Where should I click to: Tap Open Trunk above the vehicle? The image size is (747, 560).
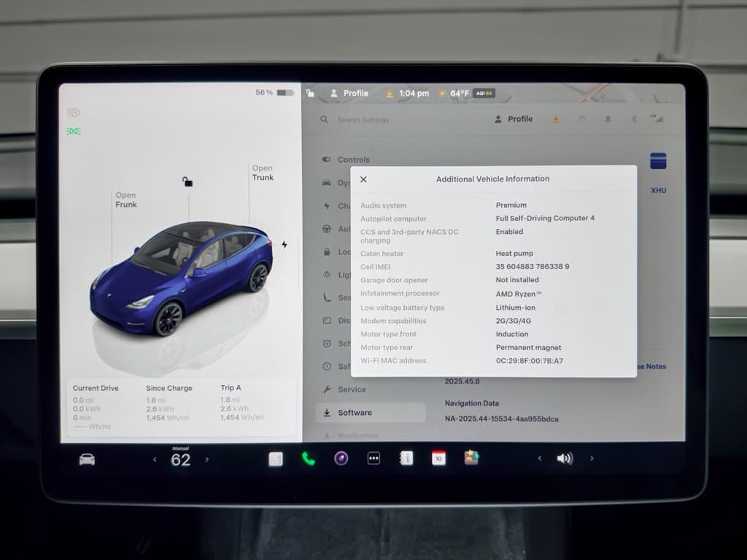[x=263, y=173]
